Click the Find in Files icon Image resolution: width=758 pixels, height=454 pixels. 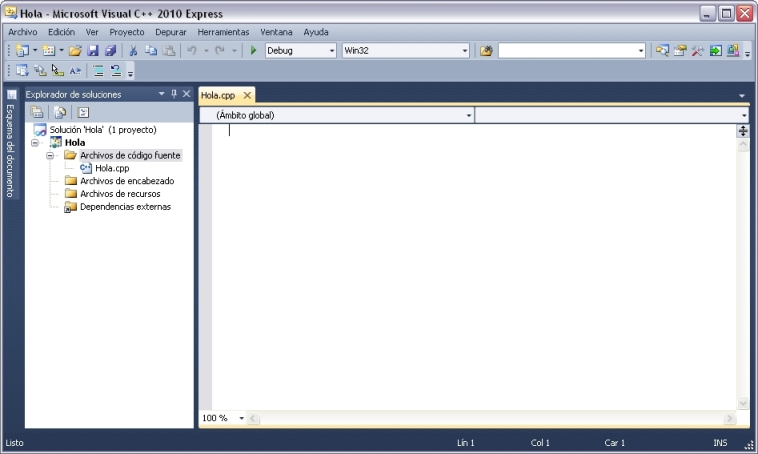486,50
